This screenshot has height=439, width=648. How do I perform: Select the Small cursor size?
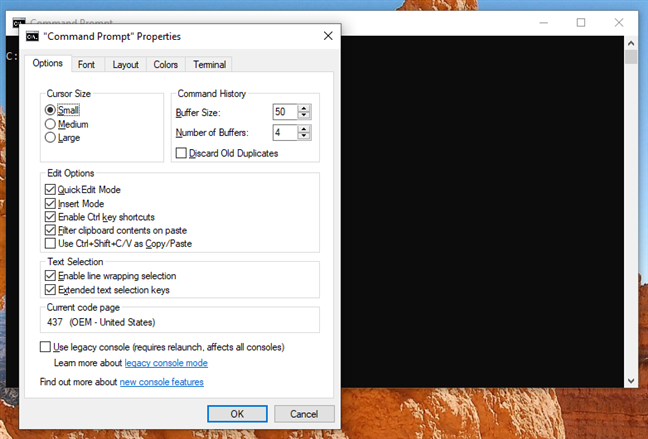(x=50, y=110)
